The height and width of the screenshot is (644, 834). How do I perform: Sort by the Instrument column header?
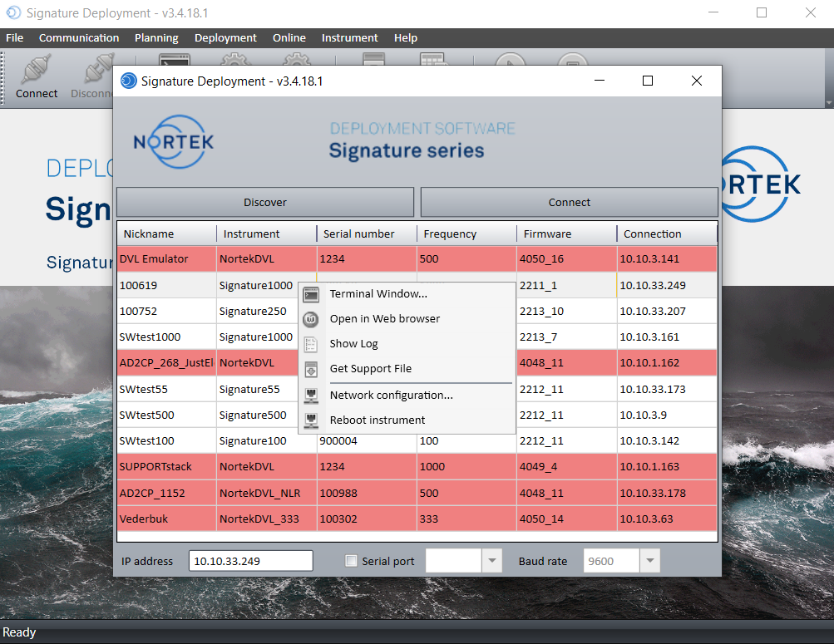tap(266, 234)
